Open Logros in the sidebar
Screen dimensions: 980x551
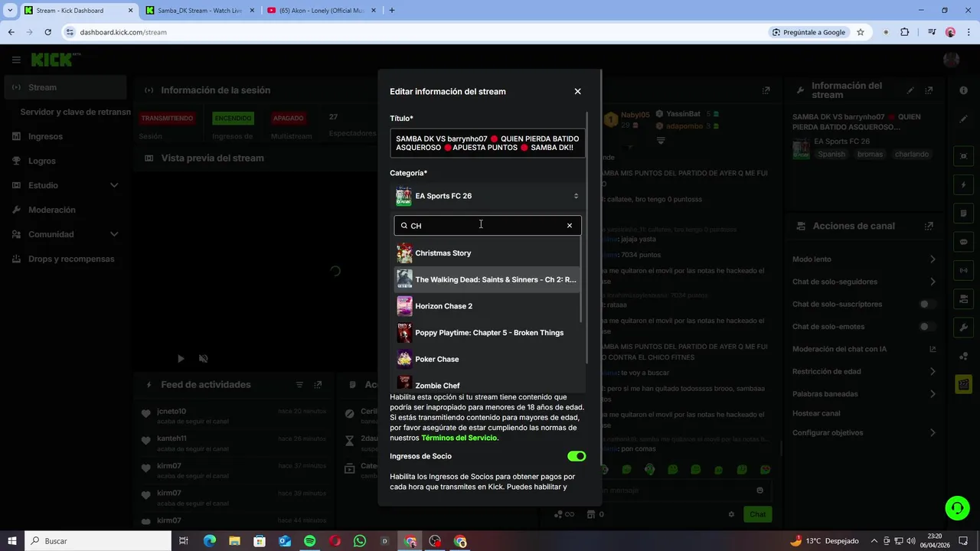click(x=65, y=161)
